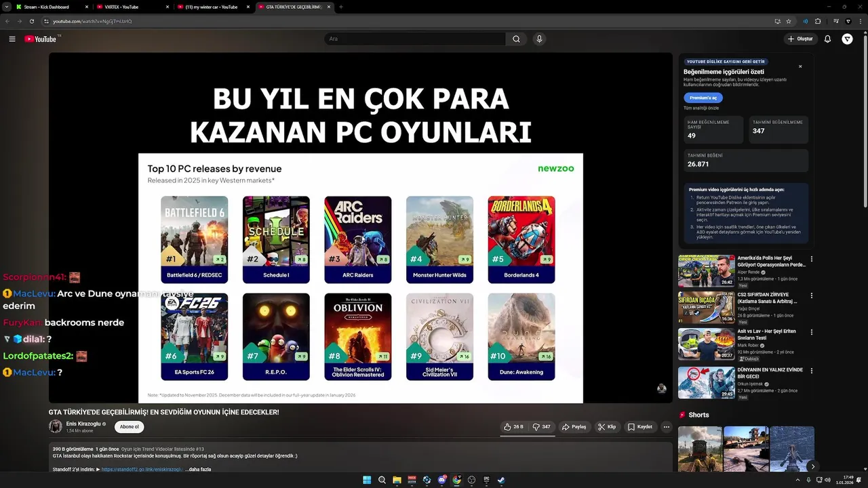The height and width of the screenshot is (488, 868).
Task: Bookmark this page with the star icon
Action: (789, 21)
